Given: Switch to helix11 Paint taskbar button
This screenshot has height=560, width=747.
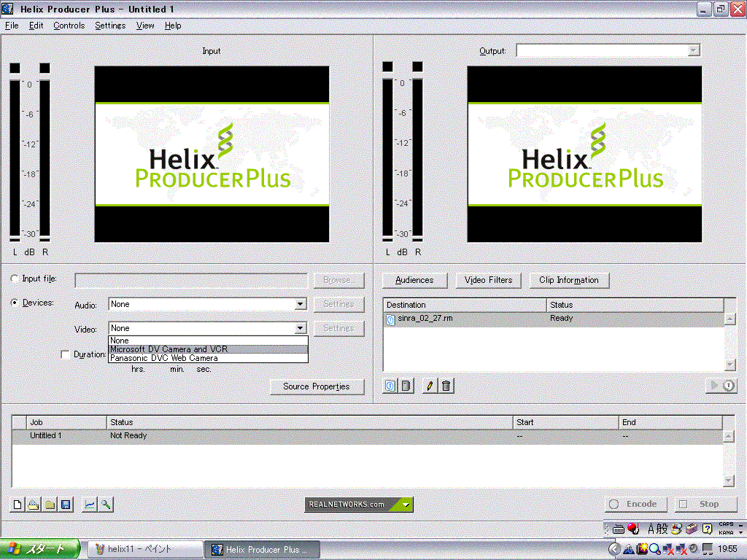Looking at the screenshot, I should (x=146, y=549).
